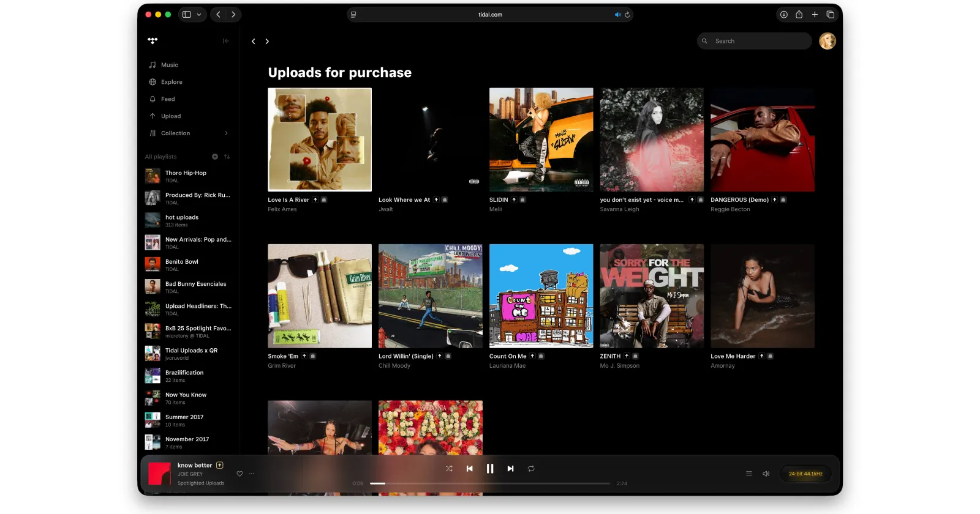This screenshot has width=980, height=514.
Task: Click the now playing cover art
Action: pyautogui.click(x=159, y=474)
